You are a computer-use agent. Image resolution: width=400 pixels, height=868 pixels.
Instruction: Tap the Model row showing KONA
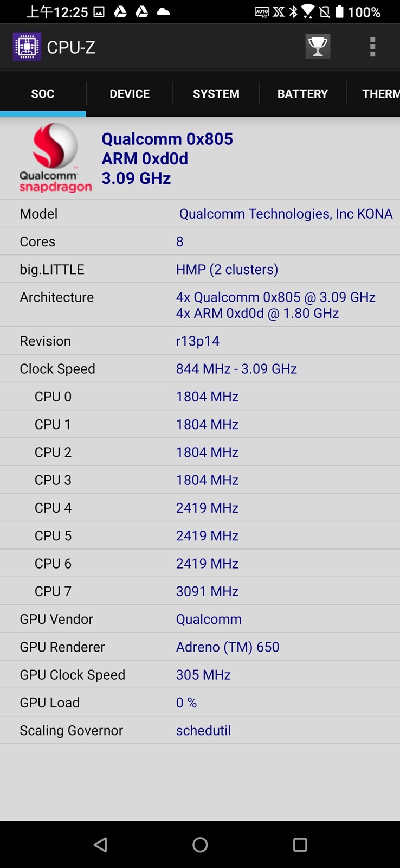(x=200, y=214)
